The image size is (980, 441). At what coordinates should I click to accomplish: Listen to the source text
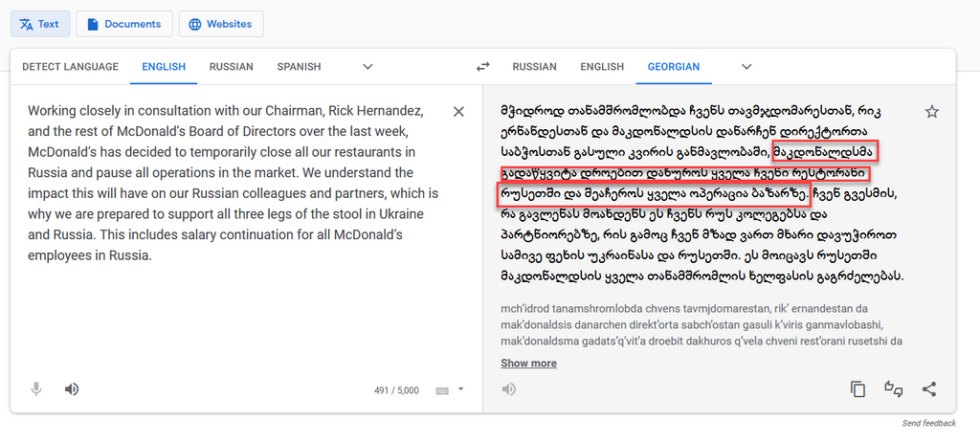coord(72,389)
